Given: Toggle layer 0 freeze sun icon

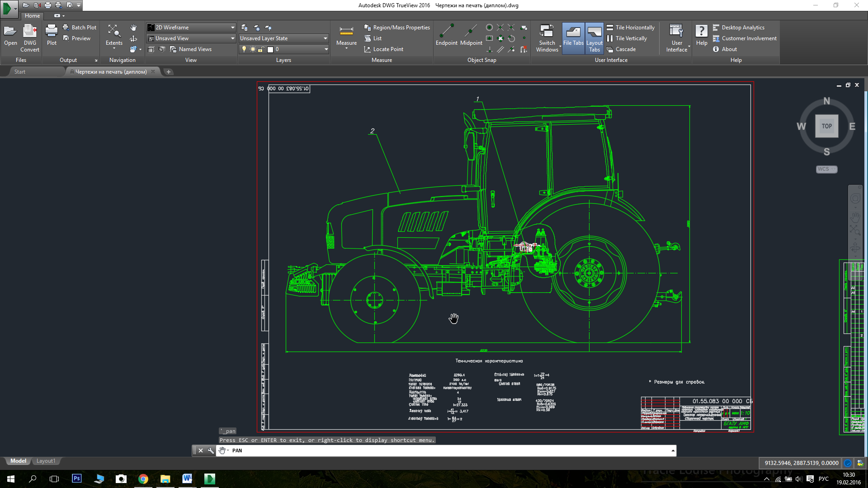Looking at the screenshot, I should tap(253, 49).
